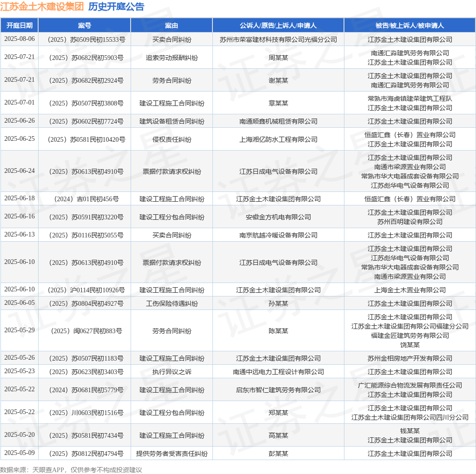Click cause 提供劳务者受害责任纠纷
This screenshot has height=474, width=476.
pos(172,454)
